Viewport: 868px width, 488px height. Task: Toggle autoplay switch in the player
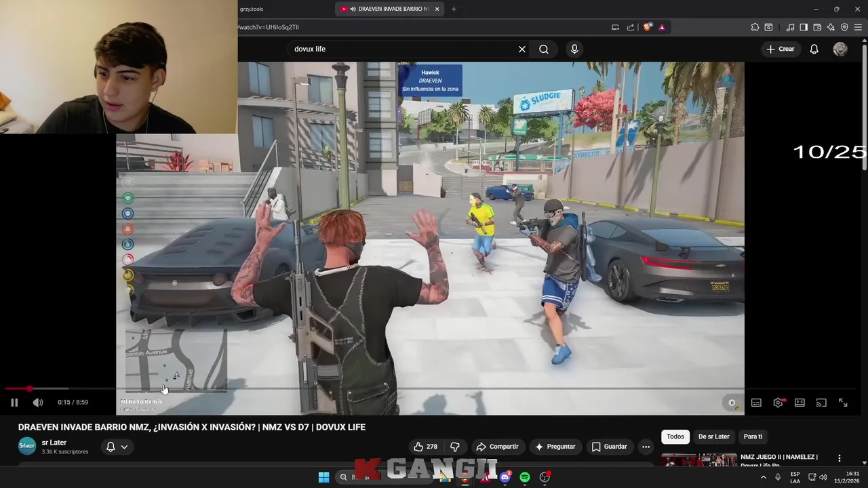click(x=732, y=403)
